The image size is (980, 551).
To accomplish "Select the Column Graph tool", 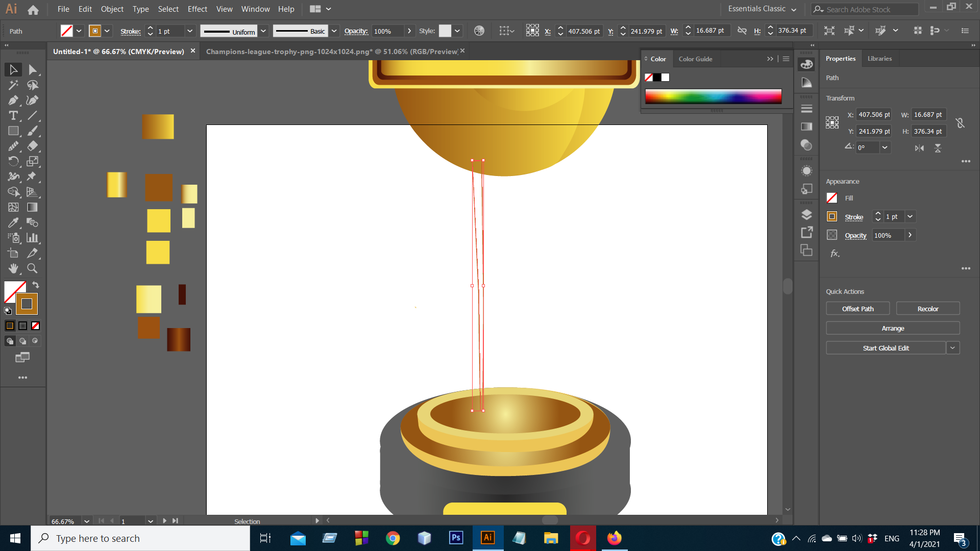I will pyautogui.click(x=33, y=238).
